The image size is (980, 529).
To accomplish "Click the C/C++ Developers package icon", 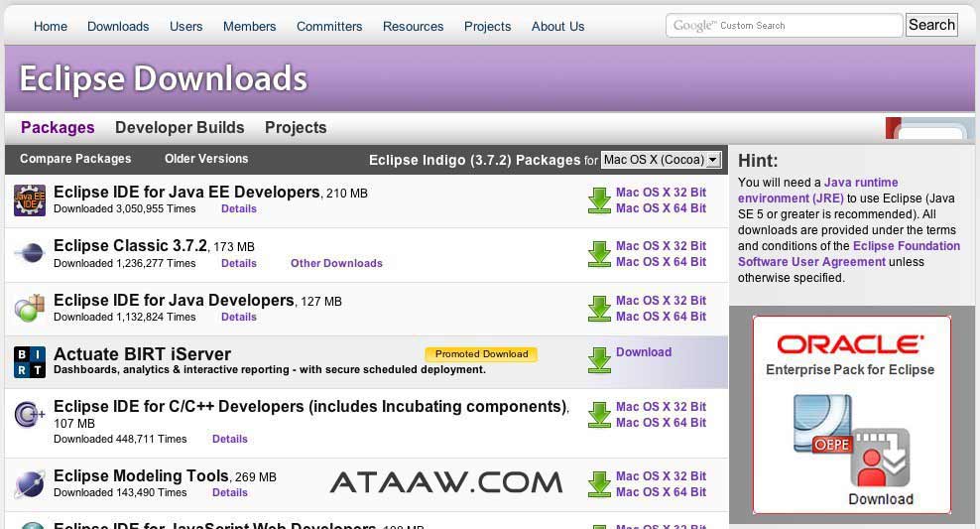I will [30, 414].
